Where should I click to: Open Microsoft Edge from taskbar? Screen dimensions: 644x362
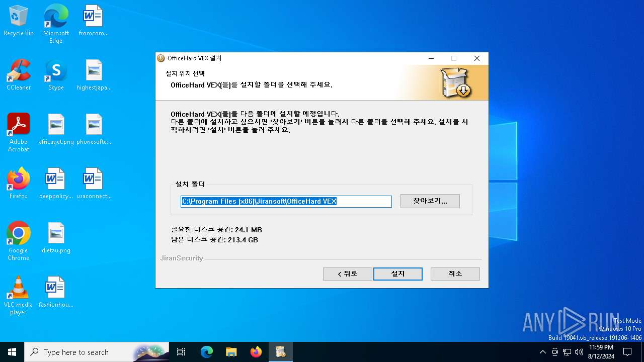(207, 352)
